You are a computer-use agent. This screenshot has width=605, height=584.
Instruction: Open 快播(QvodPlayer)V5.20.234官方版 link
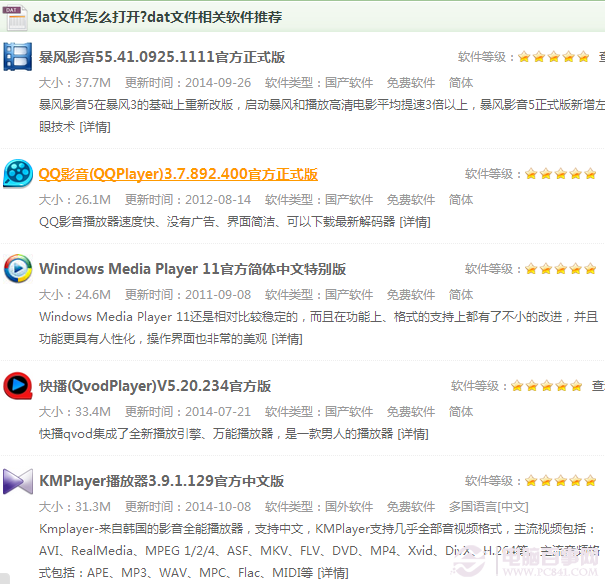point(155,386)
